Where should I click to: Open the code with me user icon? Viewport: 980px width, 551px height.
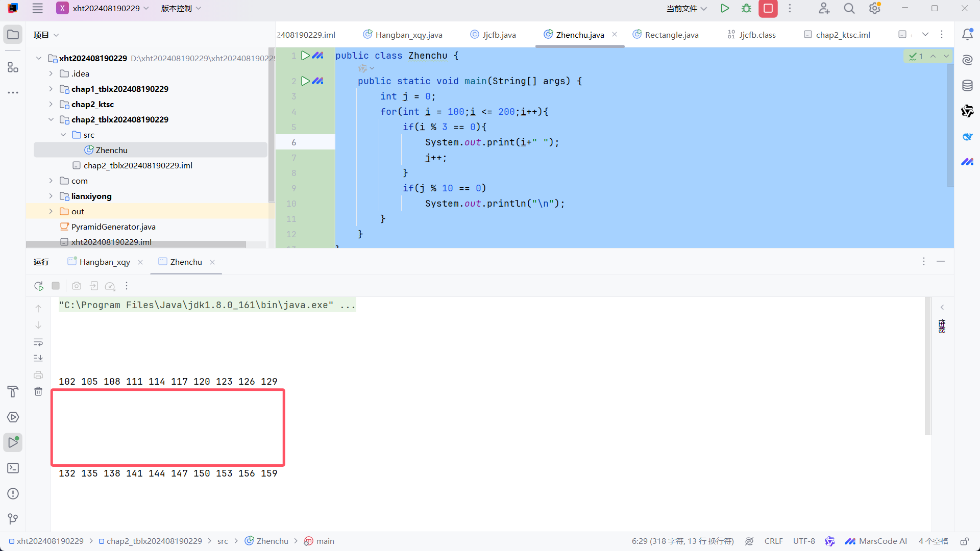(824, 8)
